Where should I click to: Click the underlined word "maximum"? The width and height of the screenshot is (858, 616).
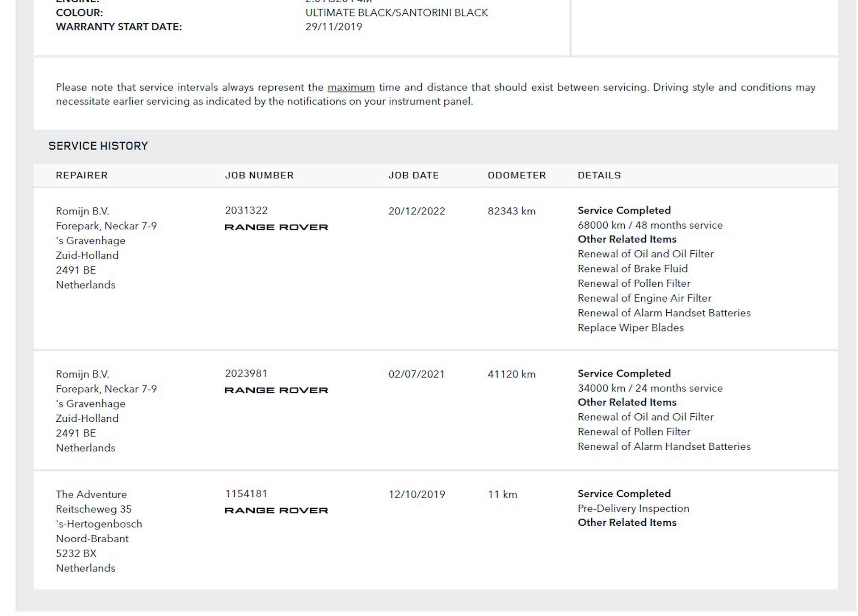[x=351, y=88]
